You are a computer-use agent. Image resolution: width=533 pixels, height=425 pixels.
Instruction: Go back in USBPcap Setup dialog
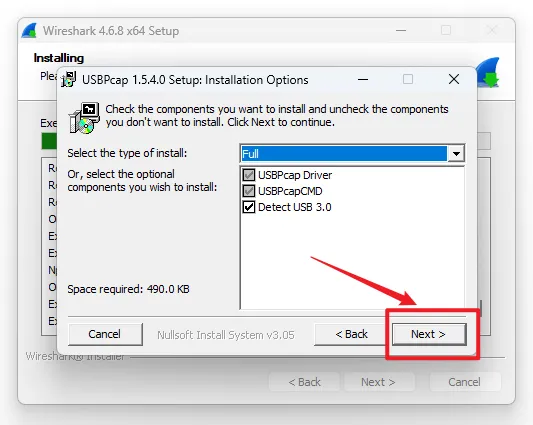tap(351, 334)
